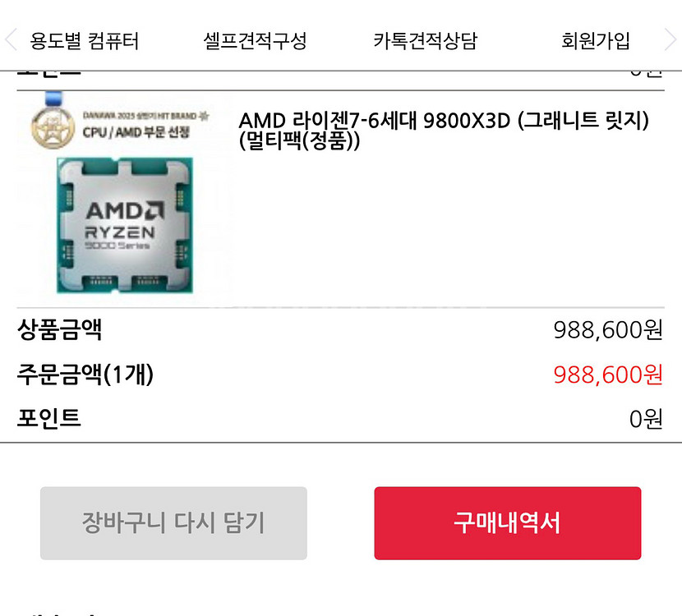Click the 상품금액 label

pos(59,330)
